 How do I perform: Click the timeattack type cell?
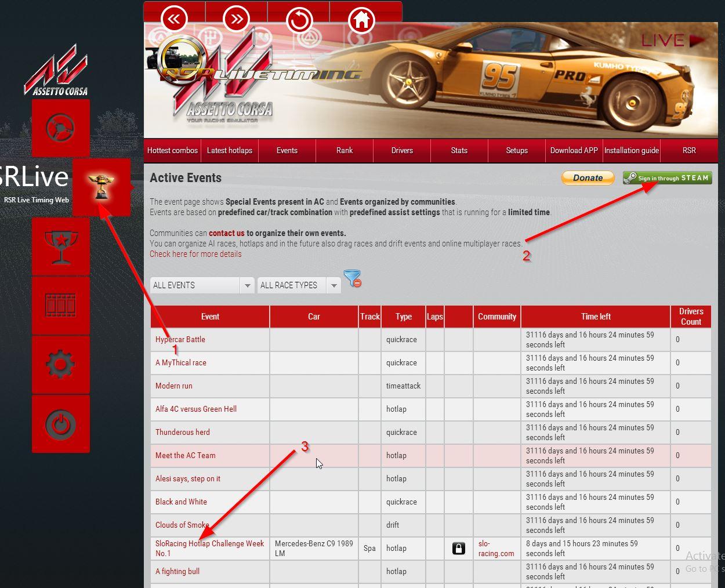pos(404,386)
